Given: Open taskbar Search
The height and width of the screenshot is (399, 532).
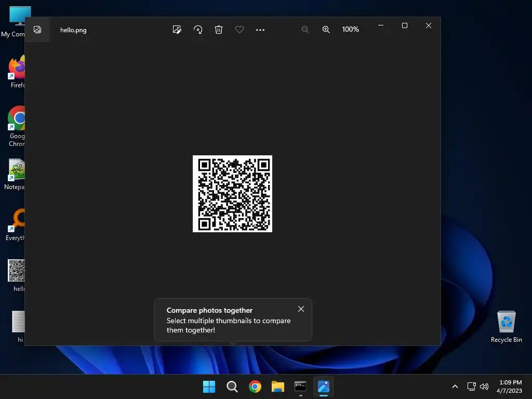Looking at the screenshot, I should click(x=232, y=387).
